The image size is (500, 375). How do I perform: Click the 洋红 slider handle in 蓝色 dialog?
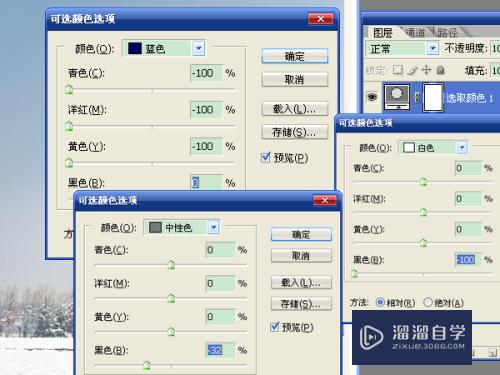(69, 126)
